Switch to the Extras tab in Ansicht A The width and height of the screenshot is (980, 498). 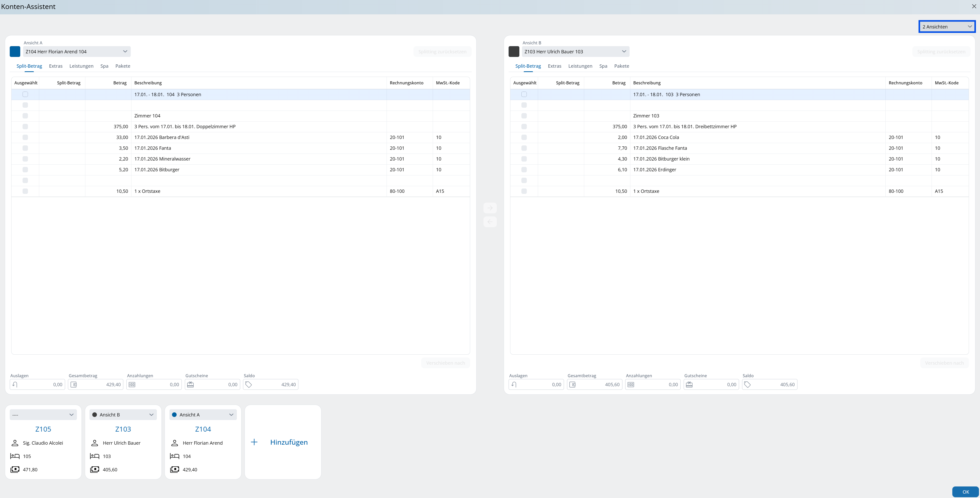[x=56, y=66]
